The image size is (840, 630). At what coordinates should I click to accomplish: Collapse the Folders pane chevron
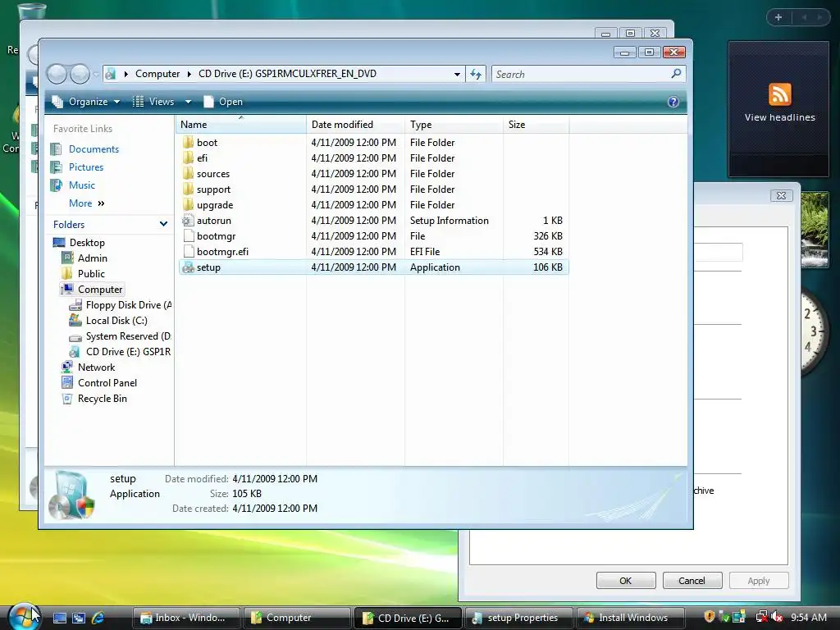163,224
